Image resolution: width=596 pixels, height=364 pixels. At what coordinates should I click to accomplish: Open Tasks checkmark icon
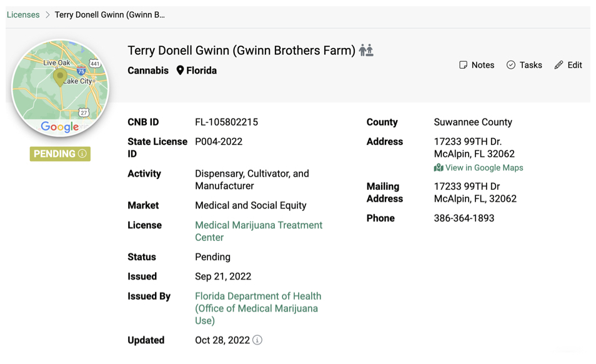(511, 65)
